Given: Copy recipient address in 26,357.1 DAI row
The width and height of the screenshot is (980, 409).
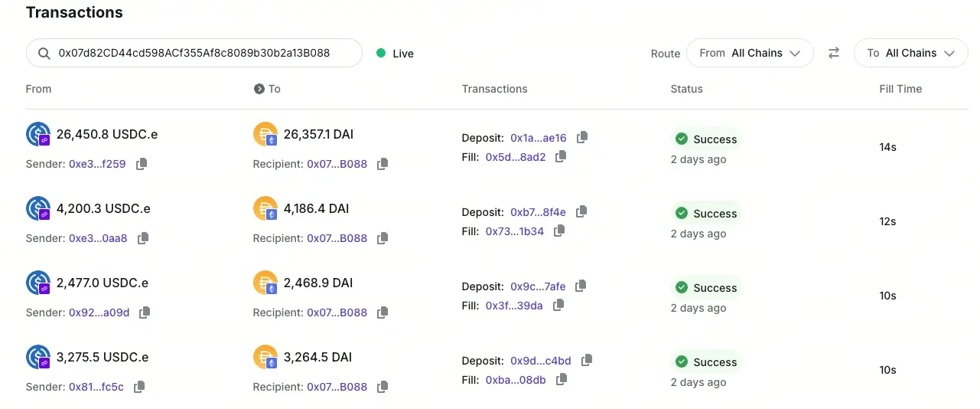Looking at the screenshot, I should pyautogui.click(x=383, y=164).
